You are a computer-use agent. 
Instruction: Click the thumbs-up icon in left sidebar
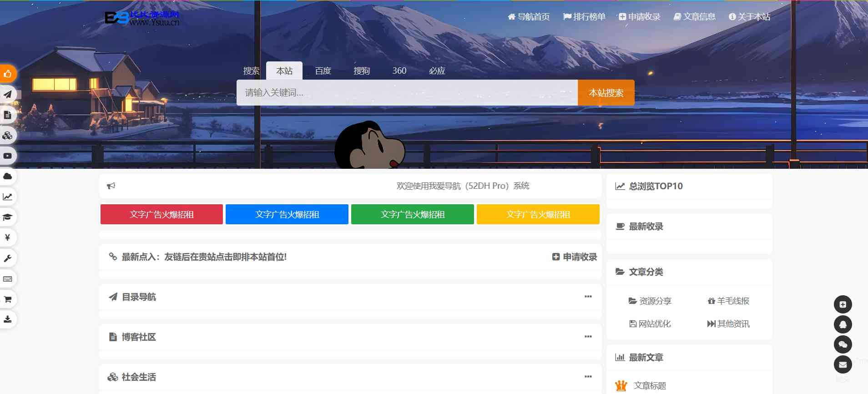click(8, 74)
